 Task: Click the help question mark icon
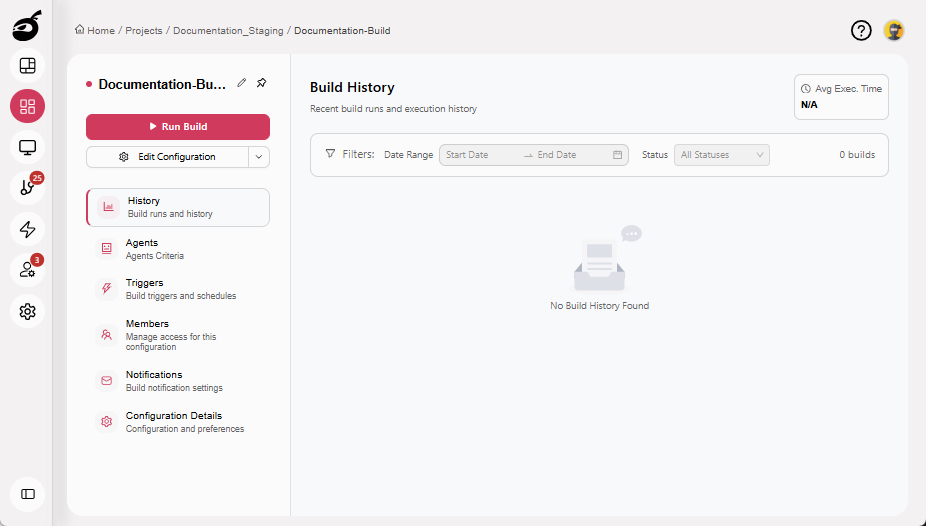coord(861,30)
